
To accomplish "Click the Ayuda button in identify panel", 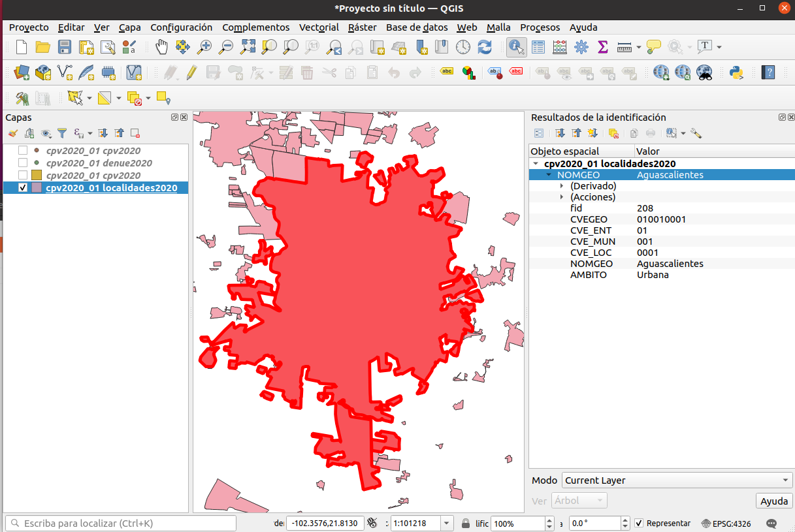I will pyautogui.click(x=774, y=501).
